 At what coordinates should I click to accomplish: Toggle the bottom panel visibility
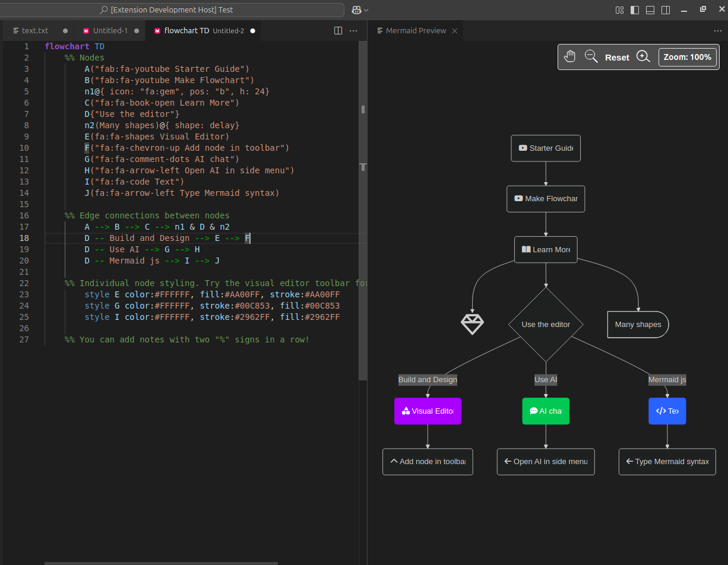650,9
